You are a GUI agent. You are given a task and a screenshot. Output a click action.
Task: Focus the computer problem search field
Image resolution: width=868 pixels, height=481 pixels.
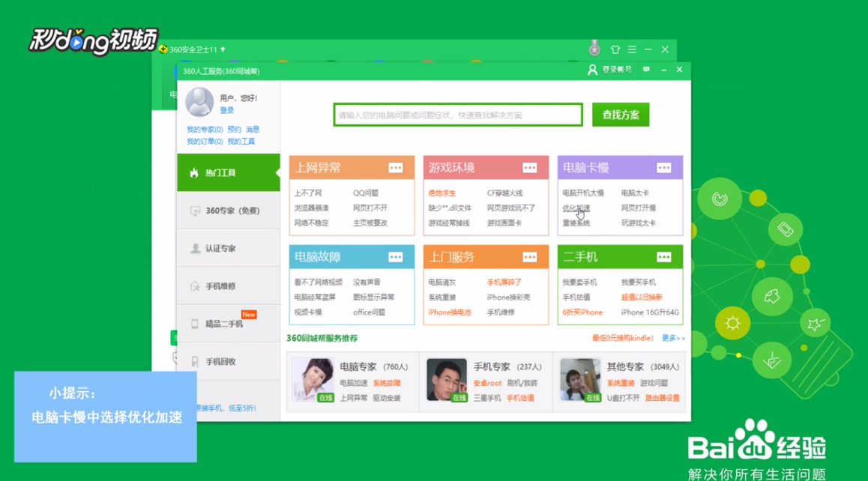point(458,115)
